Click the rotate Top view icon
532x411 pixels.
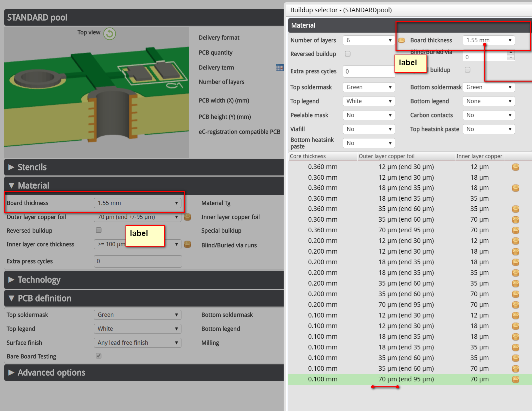click(110, 34)
